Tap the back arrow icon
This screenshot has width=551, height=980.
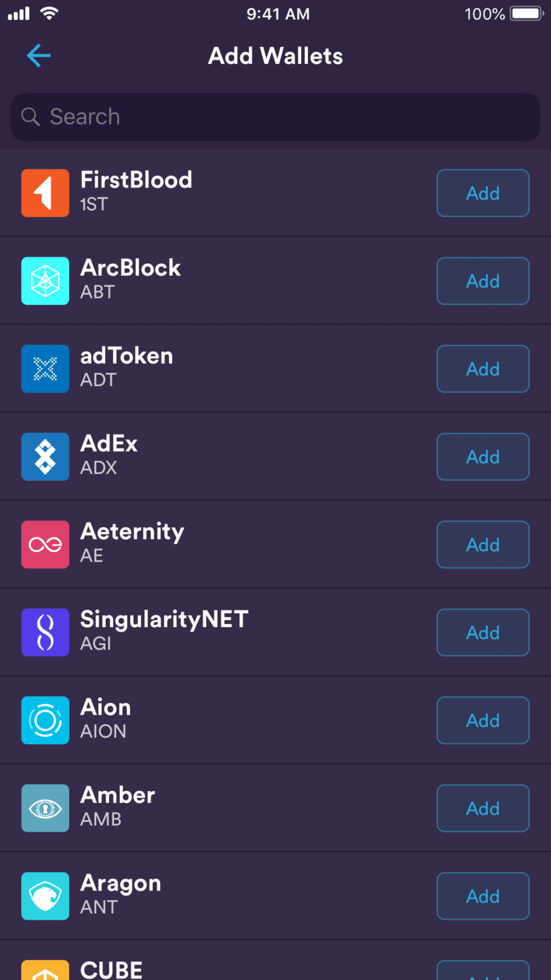coord(38,56)
